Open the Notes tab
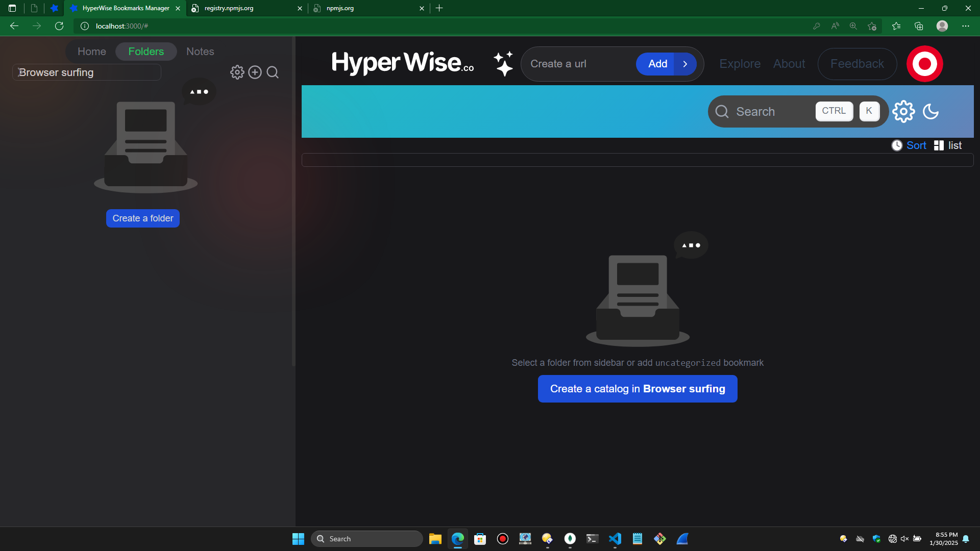 (200, 52)
